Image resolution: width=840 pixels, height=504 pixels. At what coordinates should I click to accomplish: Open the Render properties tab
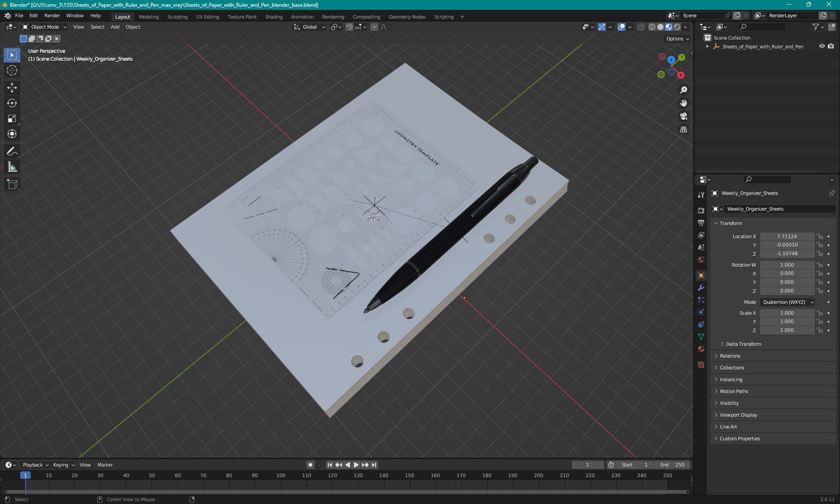701,210
